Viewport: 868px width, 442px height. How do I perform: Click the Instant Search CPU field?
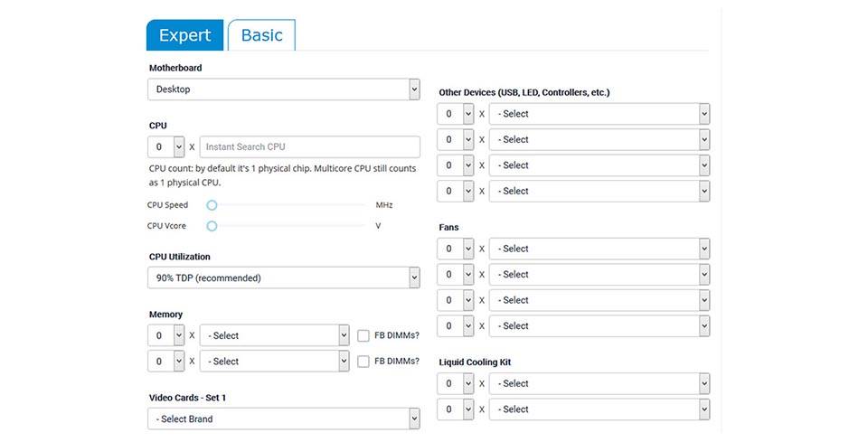click(309, 146)
